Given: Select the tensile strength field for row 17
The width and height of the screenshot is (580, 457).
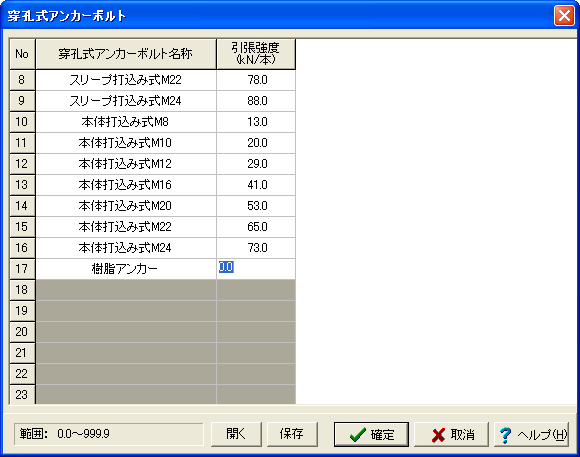Looking at the screenshot, I should [256, 269].
